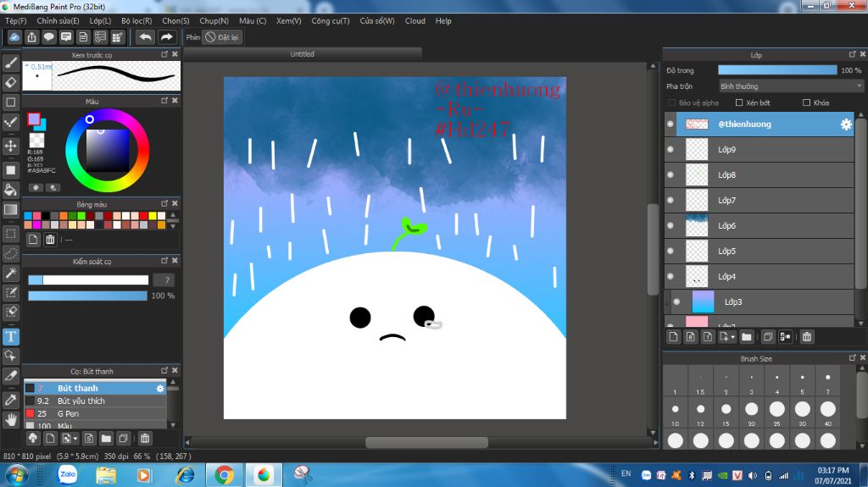
Task: Click the export upload icon in toolbar
Action: click(31, 37)
